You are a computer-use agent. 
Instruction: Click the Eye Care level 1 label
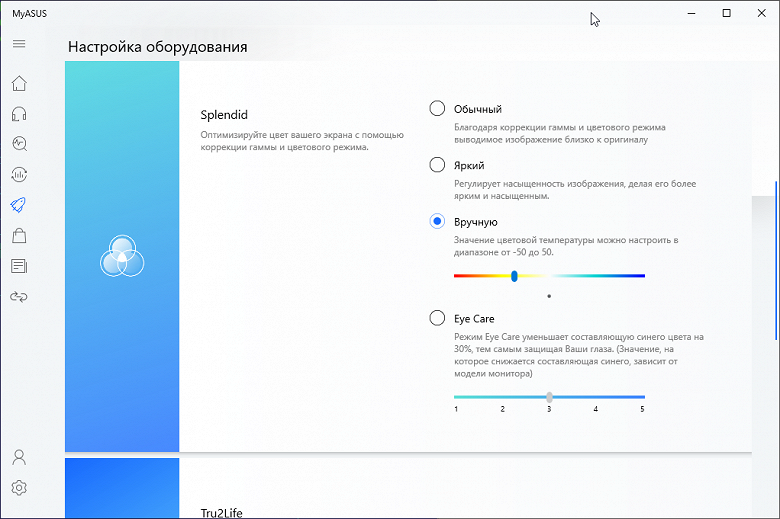(x=456, y=409)
